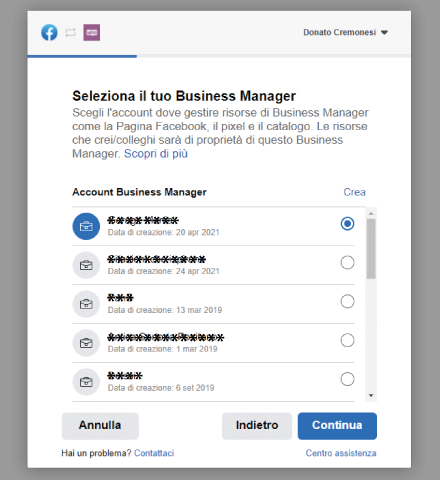Image resolution: width=440 pixels, height=480 pixels.
Task: Open the Scopri di più link
Action: 156,154
